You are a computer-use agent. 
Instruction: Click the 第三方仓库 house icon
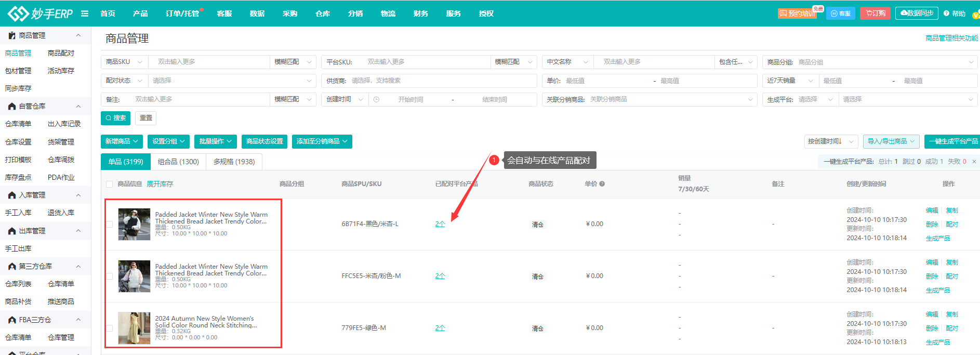pos(12,266)
